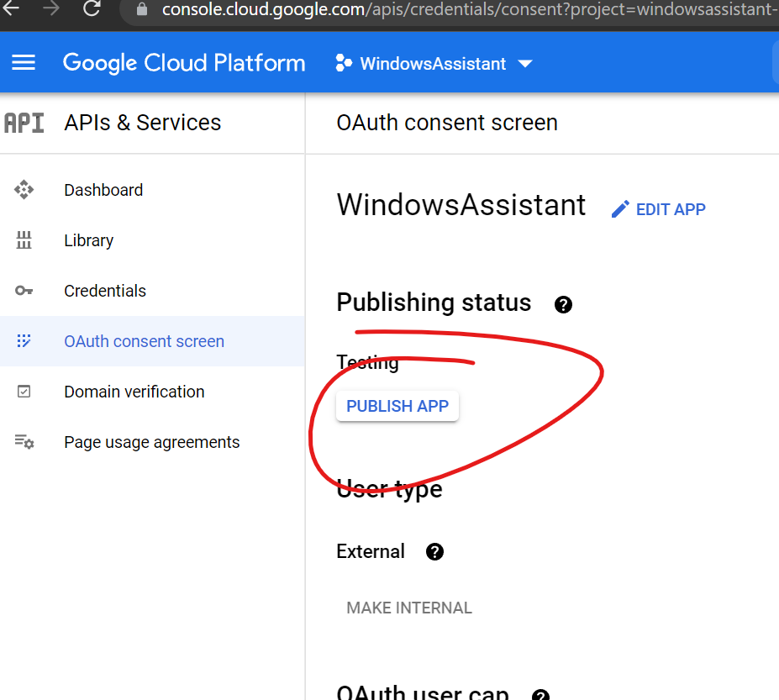Screen dimensions: 779x700
Task: Click the Domain verification checkbox icon
Action: tap(24, 392)
